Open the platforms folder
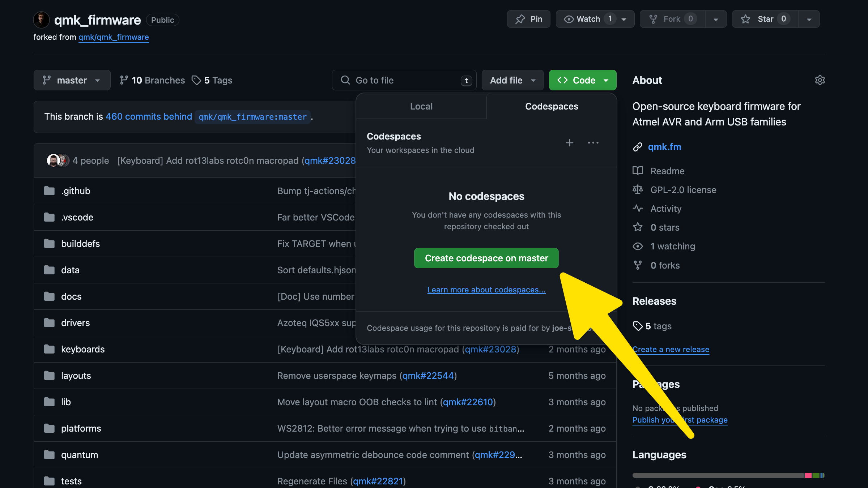The width and height of the screenshot is (868, 488). click(81, 428)
